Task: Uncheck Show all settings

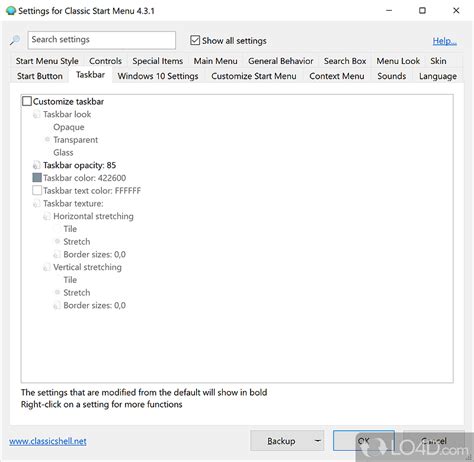Action: pyautogui.click(x=195, y=40)
